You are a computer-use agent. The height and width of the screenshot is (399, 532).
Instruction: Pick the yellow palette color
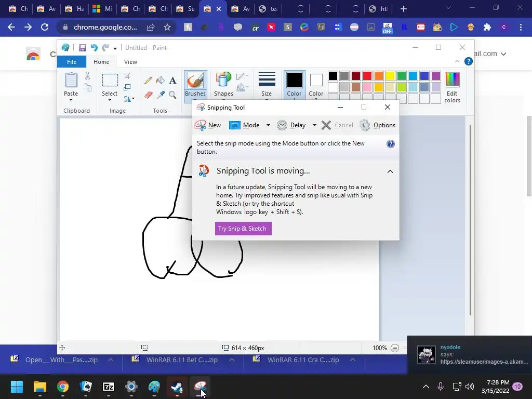(390, 76)
